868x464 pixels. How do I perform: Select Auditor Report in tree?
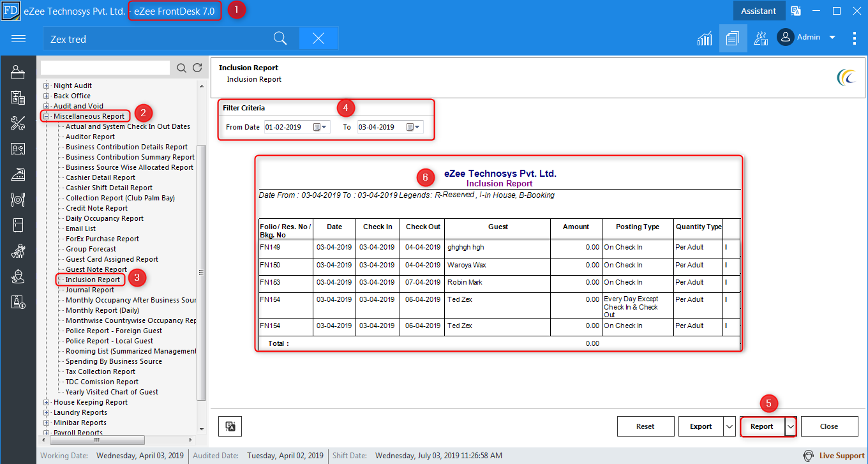[90, 137]
